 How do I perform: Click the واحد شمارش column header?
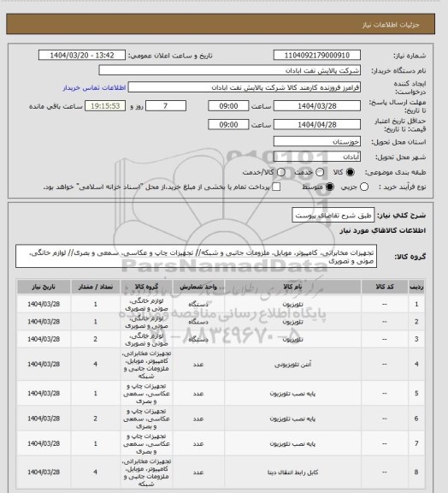pyautogui.click(x=198, y=287)
